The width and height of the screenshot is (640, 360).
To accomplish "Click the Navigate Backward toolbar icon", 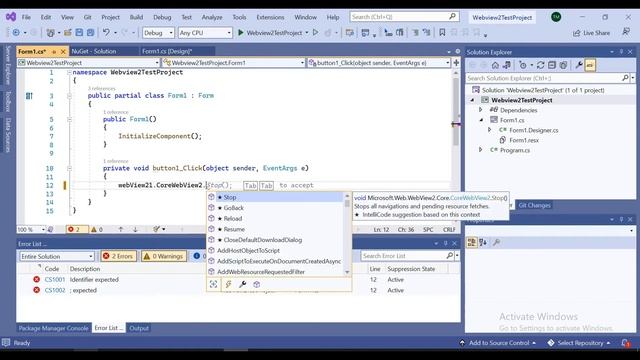I will (x=16, y=33).
